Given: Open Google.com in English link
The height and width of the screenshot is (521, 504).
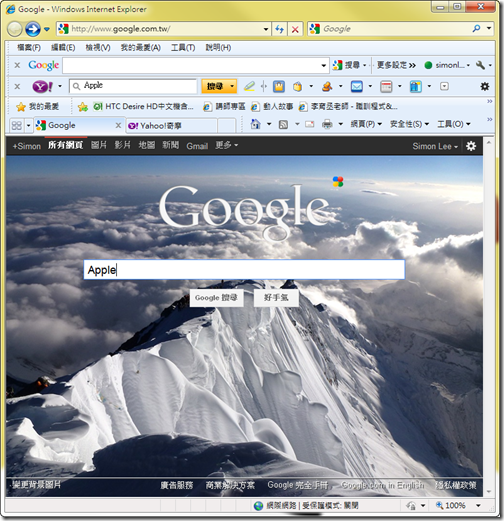Looking at the screenshot, I should tap(382, 485).
